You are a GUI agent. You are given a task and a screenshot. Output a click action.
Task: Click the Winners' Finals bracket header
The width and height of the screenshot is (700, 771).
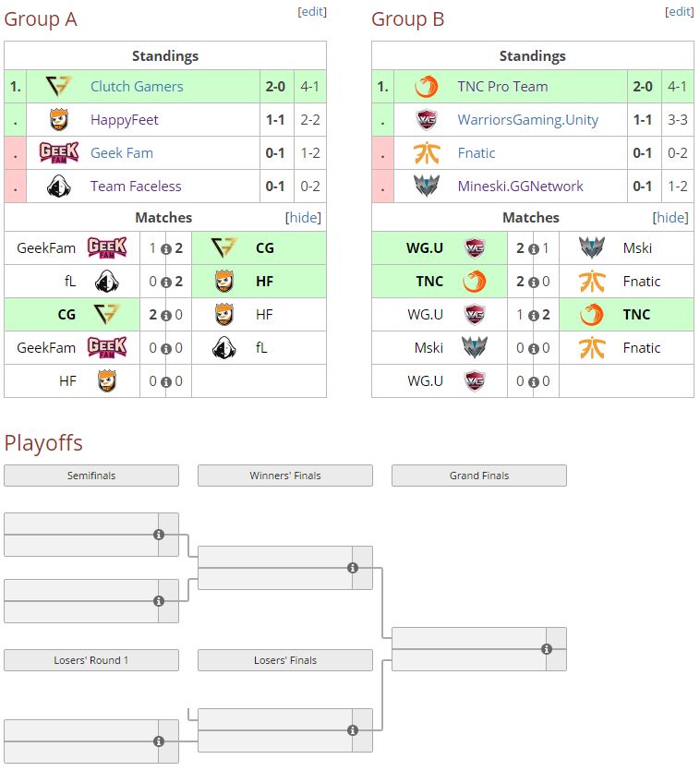tap(285, 476)
